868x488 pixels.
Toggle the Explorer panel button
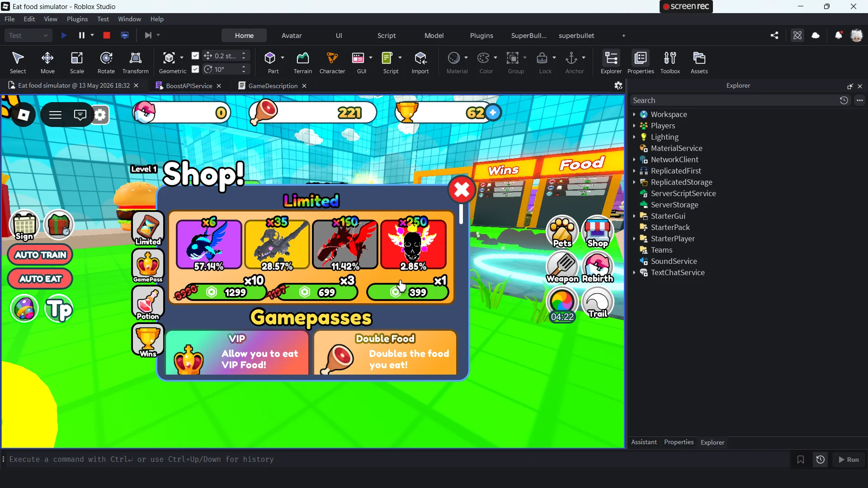pos(611,62)
